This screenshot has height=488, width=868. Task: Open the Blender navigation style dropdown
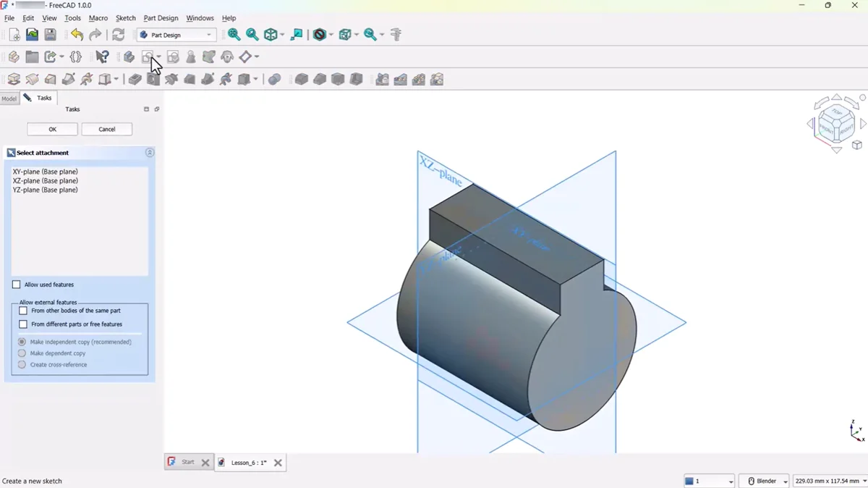(x=767, y=481)
